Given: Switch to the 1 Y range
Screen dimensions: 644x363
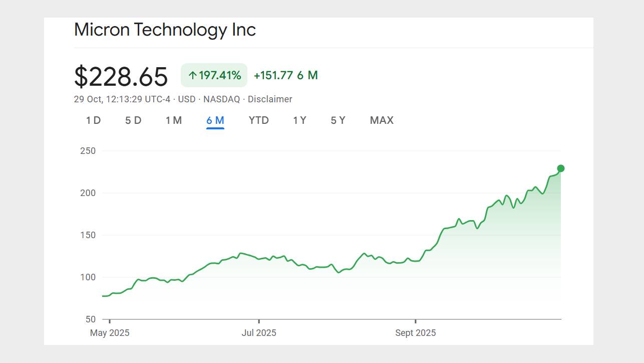Looking at the screenshot, I should [299, 120].
